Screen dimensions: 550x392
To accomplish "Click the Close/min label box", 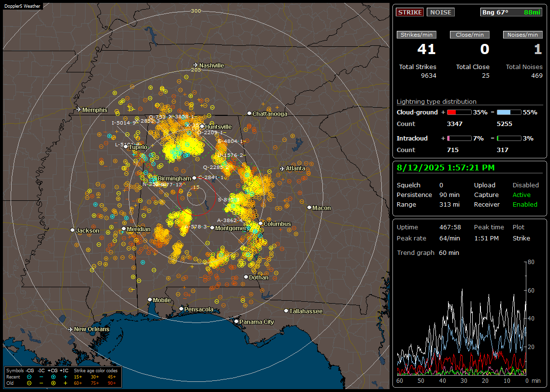I will tap(470, 35).
